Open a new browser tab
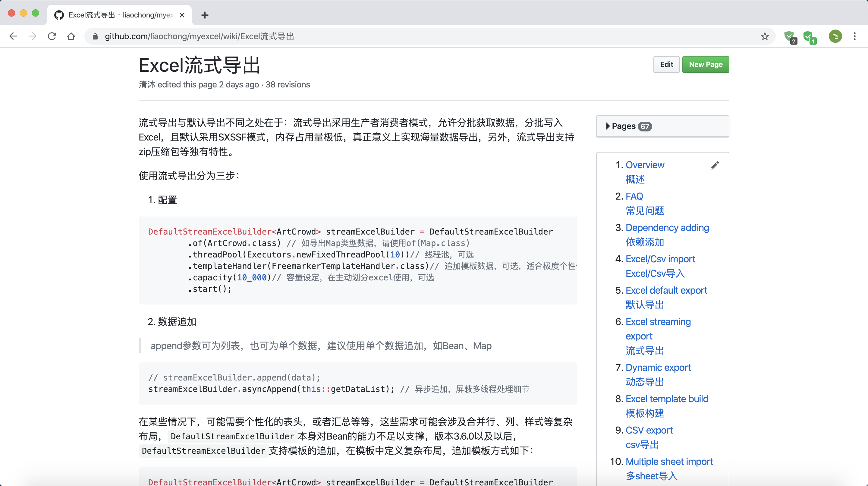 pyautogui.click(x=205, y=15)
